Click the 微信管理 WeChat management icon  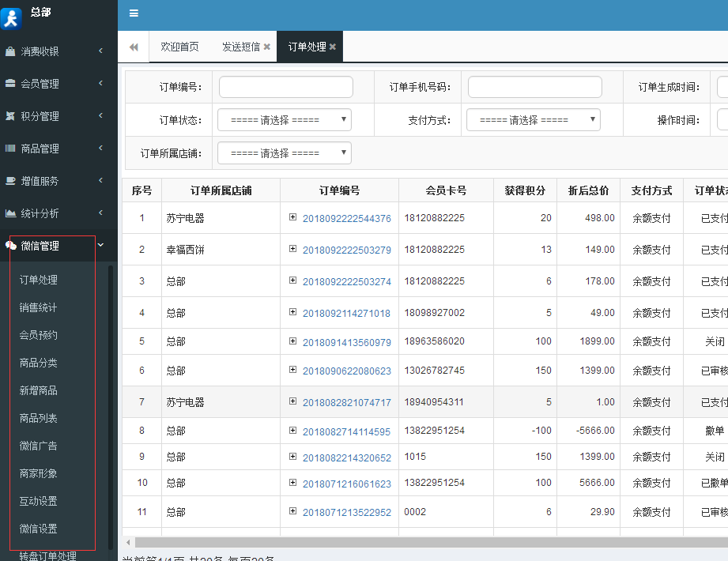click(10, 245)
